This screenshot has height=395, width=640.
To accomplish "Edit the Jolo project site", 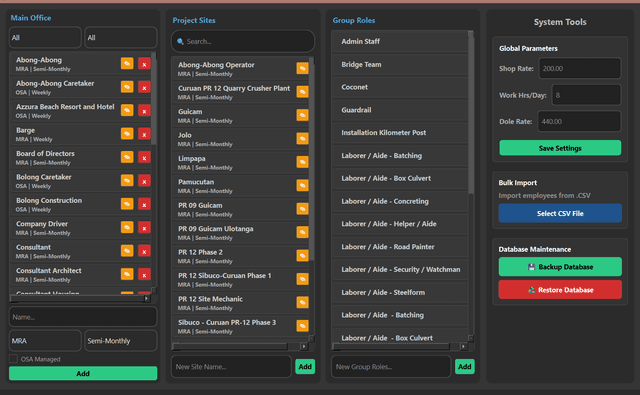I will point(302,139).
